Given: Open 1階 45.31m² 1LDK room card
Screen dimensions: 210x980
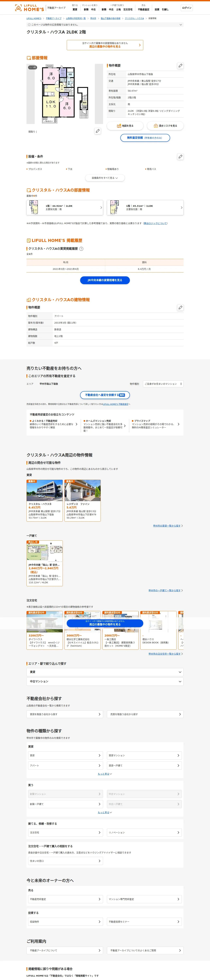Looking at the screenshot, I should point(145,208).
